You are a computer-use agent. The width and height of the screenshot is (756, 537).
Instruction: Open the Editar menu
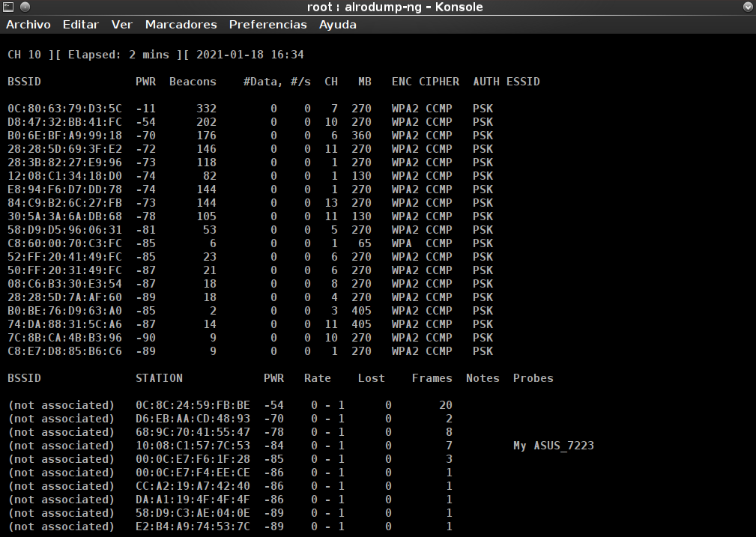(x=81, y=25)
